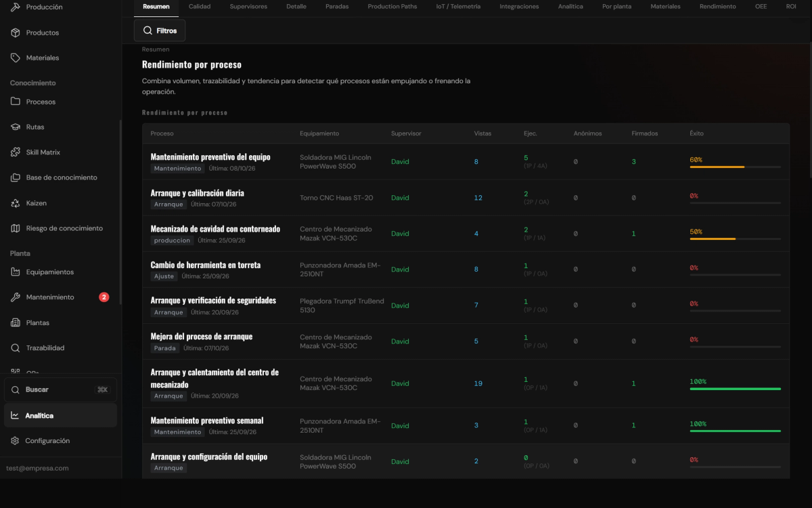This screenshot has width=812, height=508.
Task: Open Producción via its sidebar icon
Action: 16,7
